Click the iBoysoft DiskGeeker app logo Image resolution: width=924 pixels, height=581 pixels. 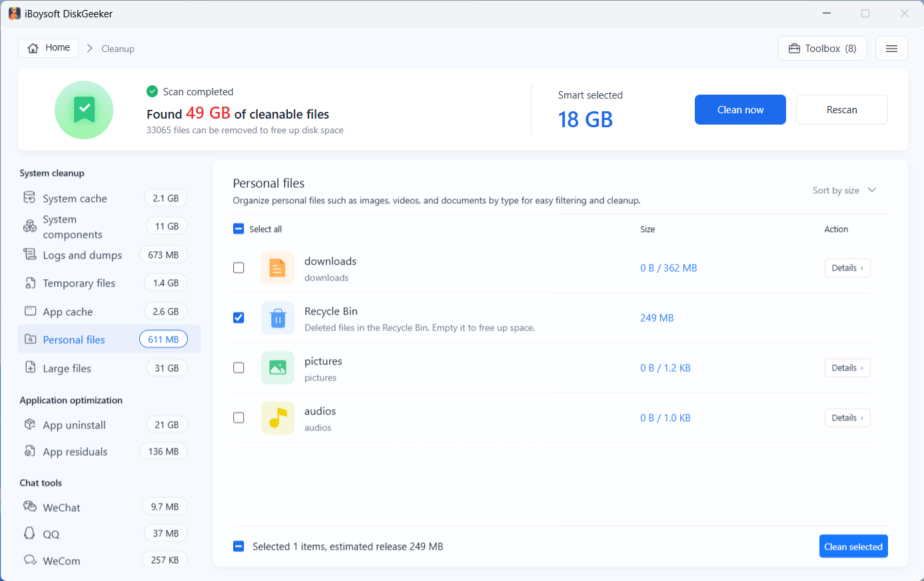coord(14,13)
